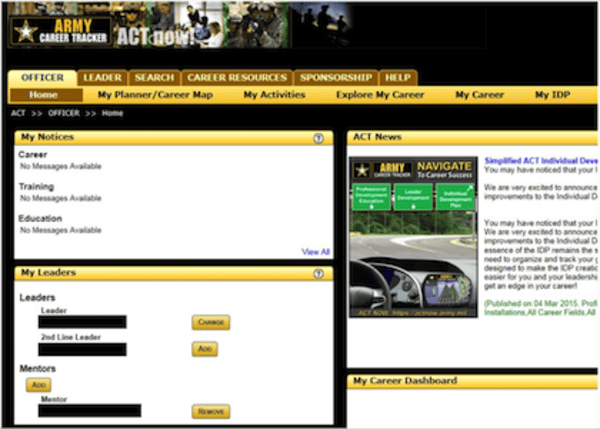Screen dimensions: 600x429
Task: Open the HELP tab
Action: 398,78
